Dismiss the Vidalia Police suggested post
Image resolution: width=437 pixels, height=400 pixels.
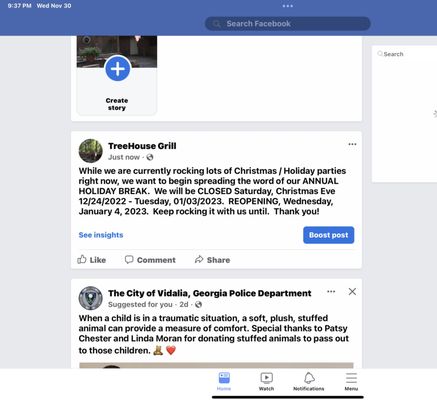pyautogui.click(x=352, y=292)
